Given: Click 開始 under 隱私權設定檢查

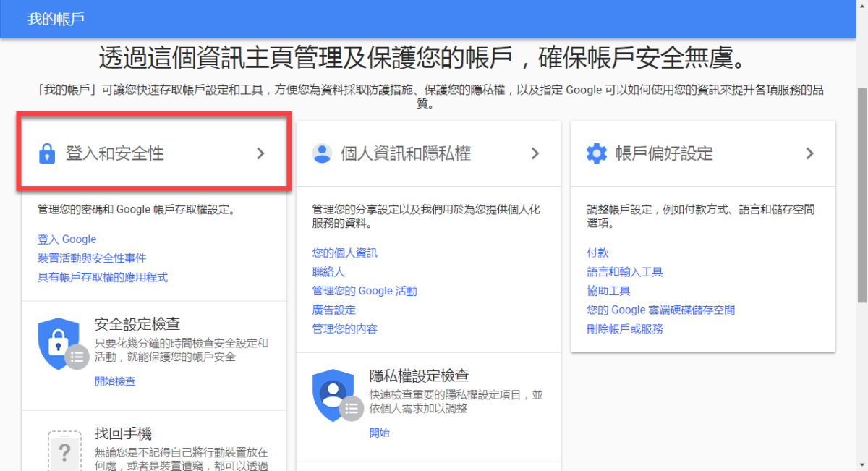Looking at the screenshot, I should [x=379, y=433].
